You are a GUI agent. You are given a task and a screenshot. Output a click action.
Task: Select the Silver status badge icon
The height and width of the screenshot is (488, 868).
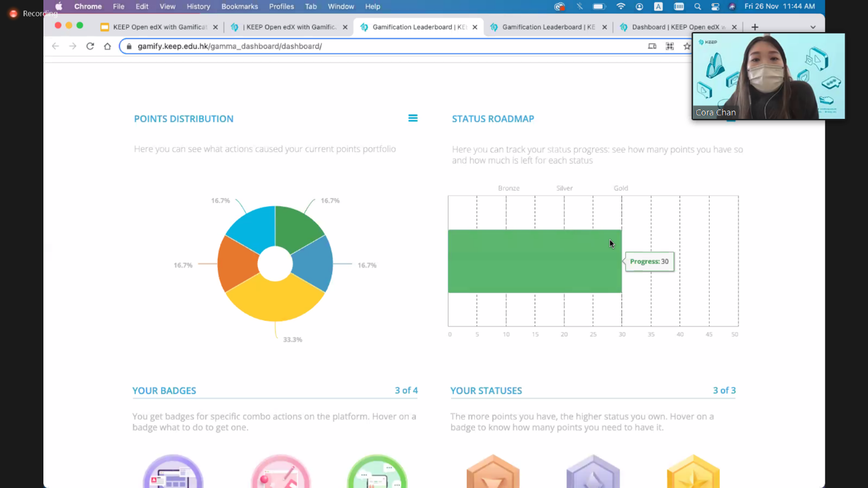(593, 472)
